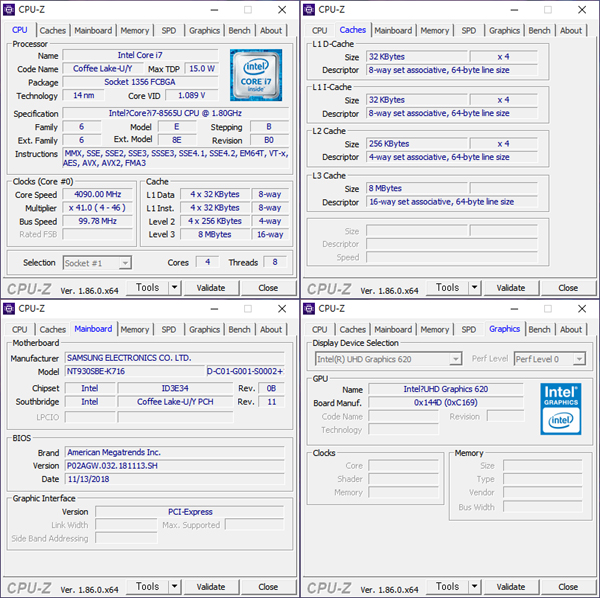The image size is (600, 598).
Task: Expand the Perf Level 0 dropdown
Action: click(579, 359)
